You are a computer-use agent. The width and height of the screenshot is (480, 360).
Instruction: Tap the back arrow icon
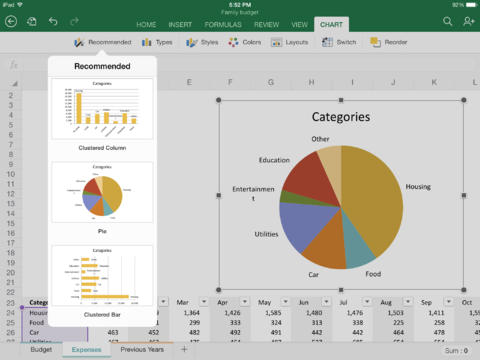pyautogui.click(x=11, y=22)
